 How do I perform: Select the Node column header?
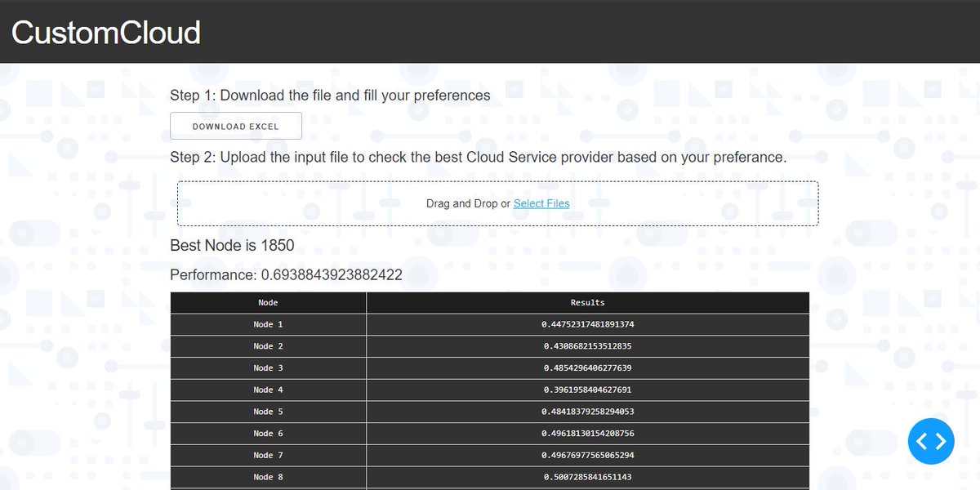[x=268, y=302]
